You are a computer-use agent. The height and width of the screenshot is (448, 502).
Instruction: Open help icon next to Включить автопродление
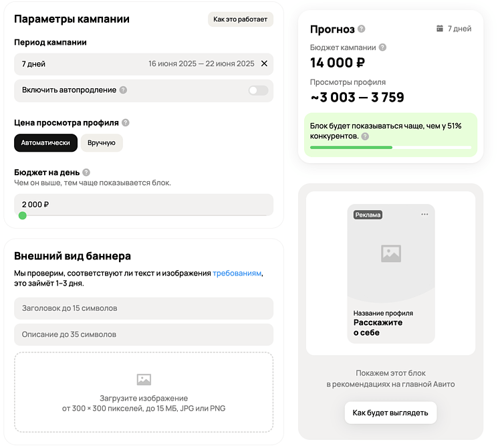(x=123, y=90)
